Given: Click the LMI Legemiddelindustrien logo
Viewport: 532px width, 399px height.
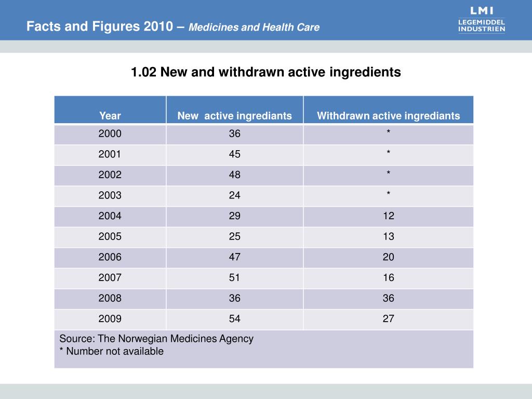Looking at the screenshot, I should 482,20.
